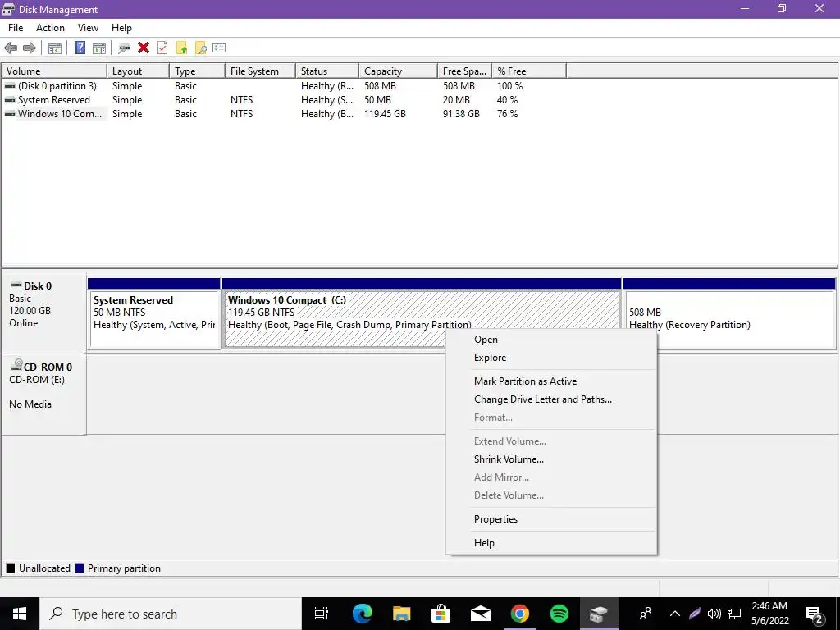Viewport: 840px width, 630px height.
Task: Sort by the Status column header
Action: point(327,71)
